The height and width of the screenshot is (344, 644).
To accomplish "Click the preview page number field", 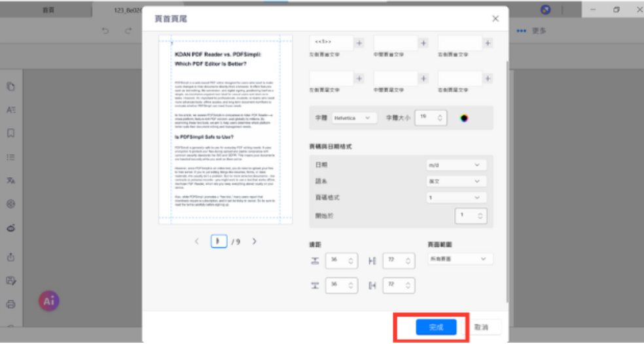I will 219,241.
